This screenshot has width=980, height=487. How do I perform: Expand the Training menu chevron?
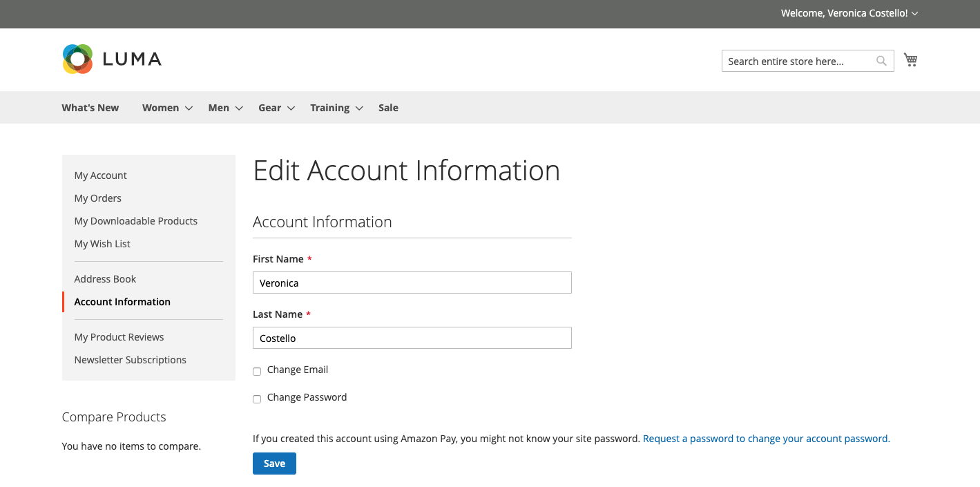tap(359, 108)
